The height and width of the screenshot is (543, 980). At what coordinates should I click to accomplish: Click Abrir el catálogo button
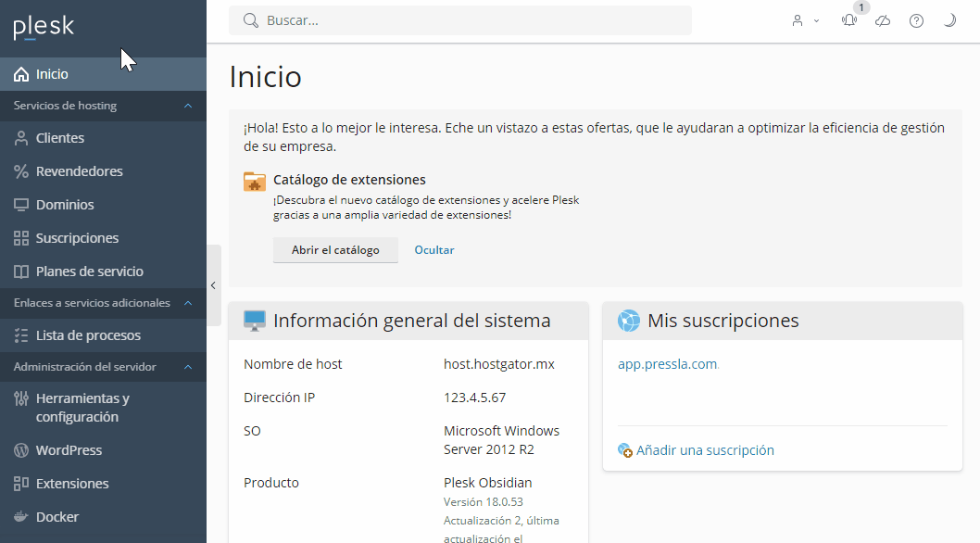coord(335,249)
